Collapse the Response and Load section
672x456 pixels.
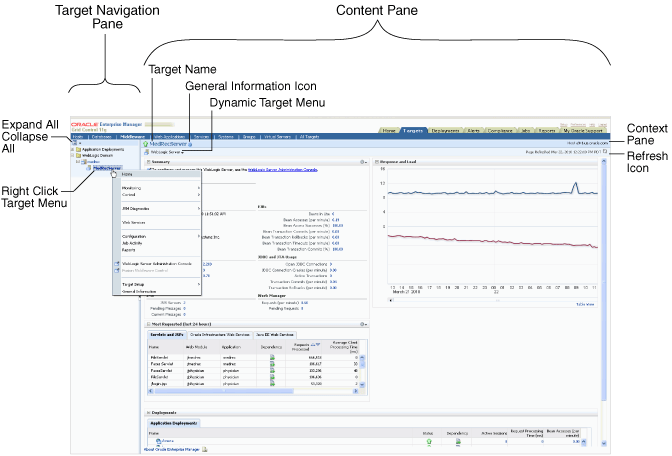(x=377, y=162)
